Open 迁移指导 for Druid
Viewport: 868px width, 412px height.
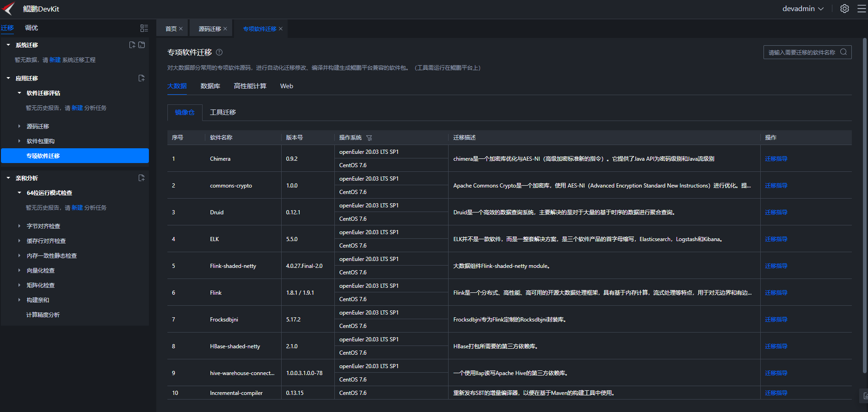pos(776,212)
